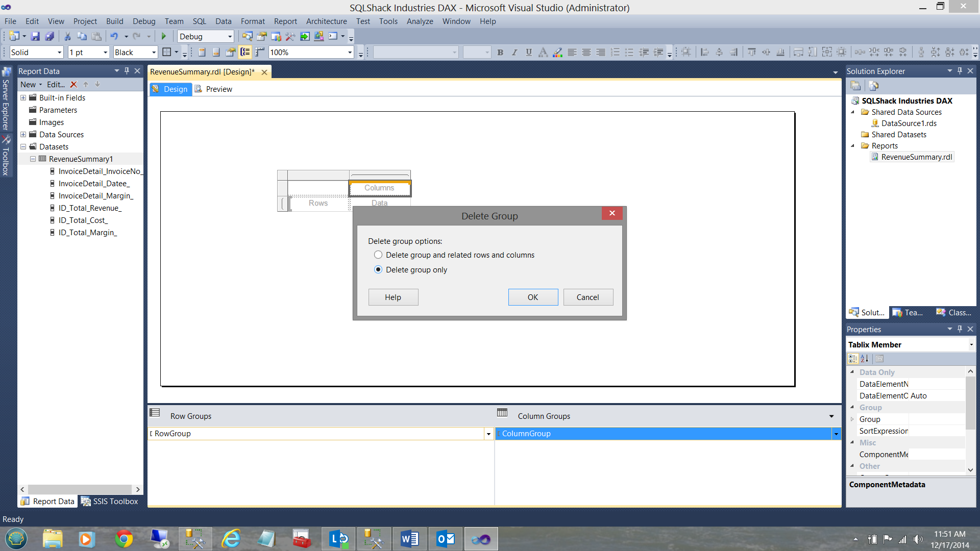980x551 pixels.
Task: Click the red Delete X in Report Data
Action: [x=73, y=85]
